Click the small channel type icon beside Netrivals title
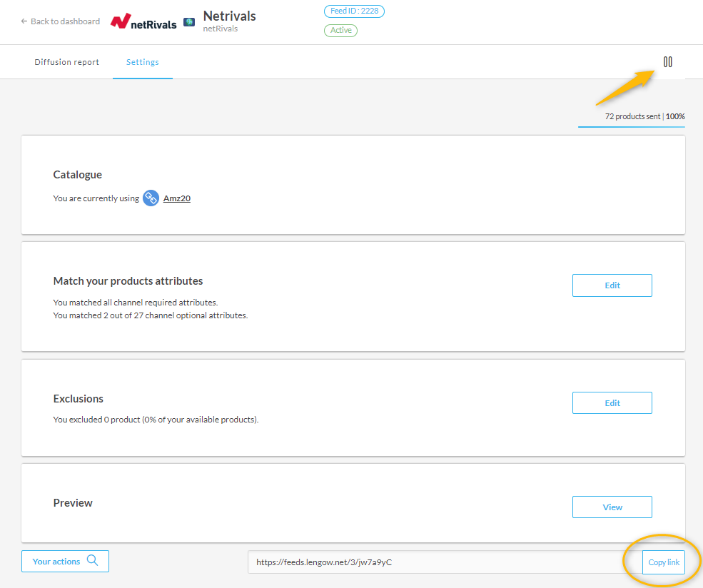Screen dimensions: 703x588 coord(189,22)
